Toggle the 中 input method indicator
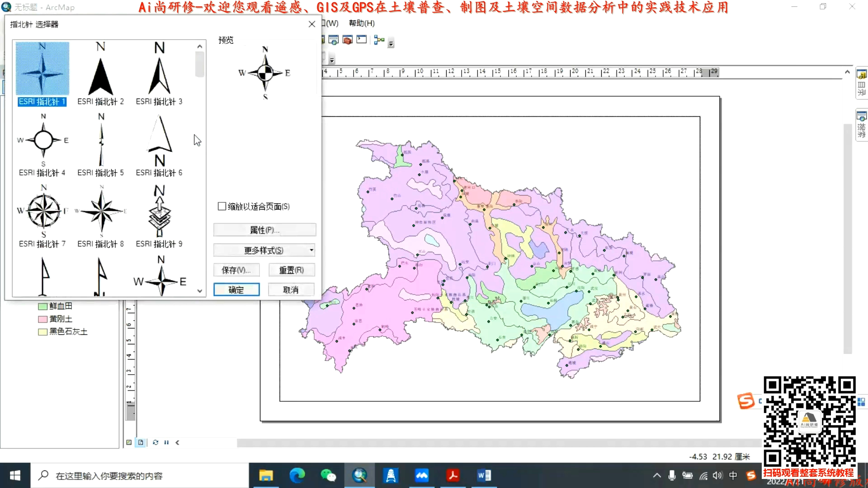The image size is (868, 488). coord(733,475)
